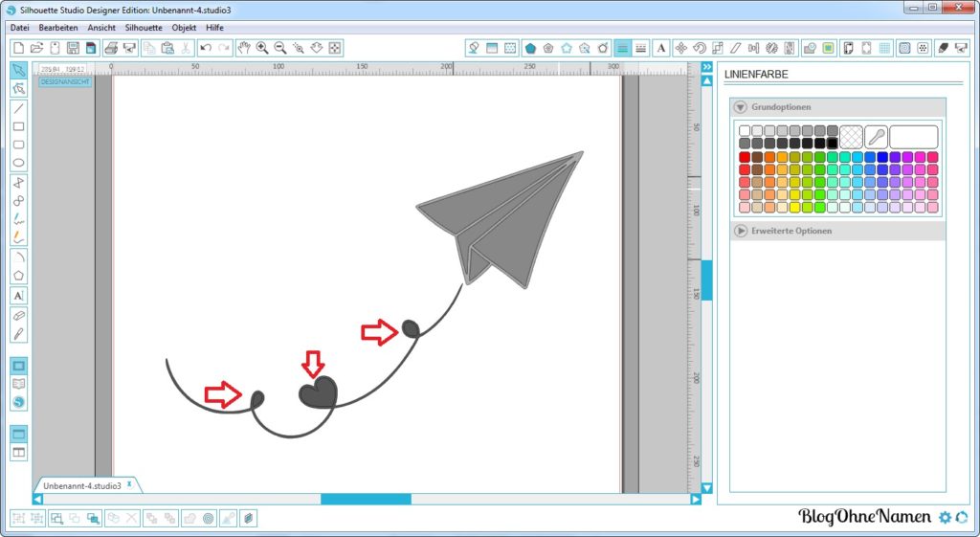Pick the Text tool in left toolbar
The image size is (980, 537).
(18, 295)
